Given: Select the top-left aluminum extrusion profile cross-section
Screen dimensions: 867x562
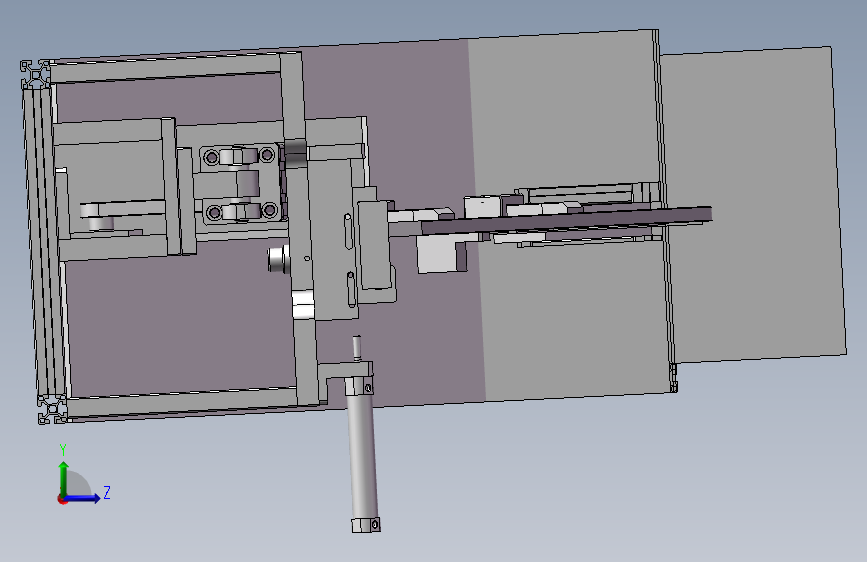Looking at the screenshot, I should (35, 75).
